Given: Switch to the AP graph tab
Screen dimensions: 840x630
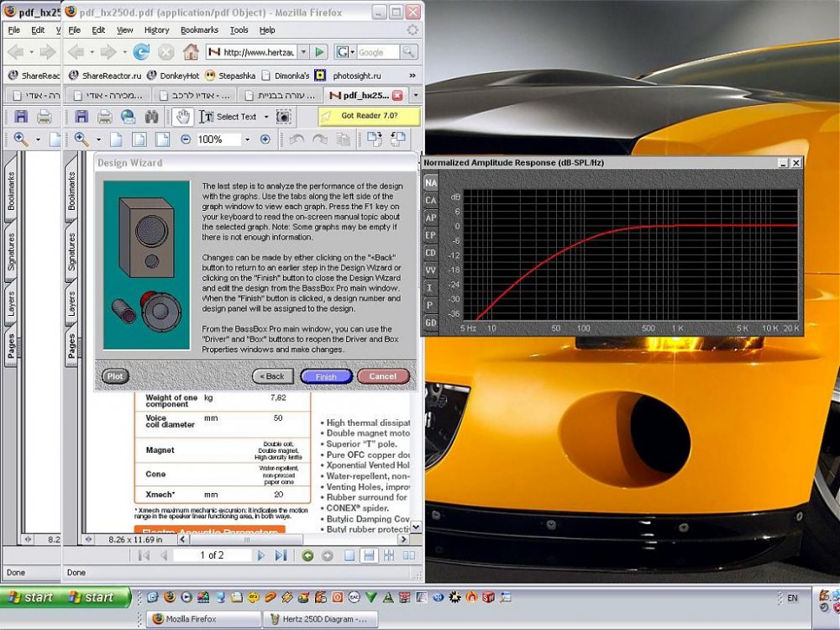Looking at the screenshot, I should click(x=431, y=218).
